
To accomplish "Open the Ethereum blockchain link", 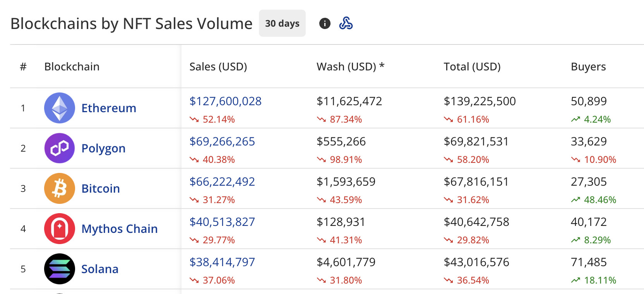I will [109, 108].
